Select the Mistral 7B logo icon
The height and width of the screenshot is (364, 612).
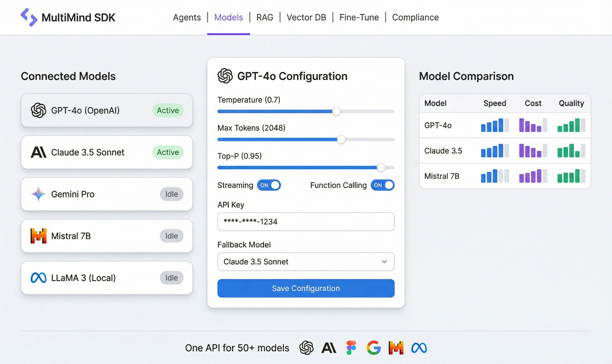38,236
